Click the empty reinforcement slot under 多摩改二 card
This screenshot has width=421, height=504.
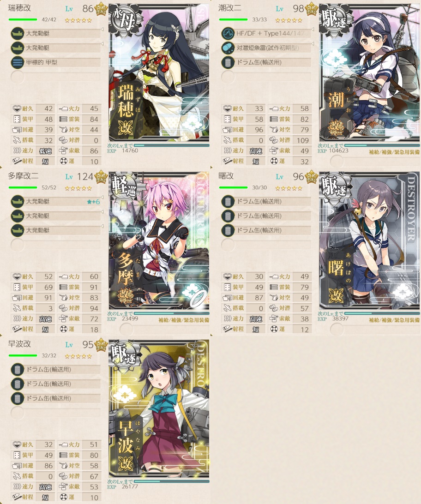(126, 329)
